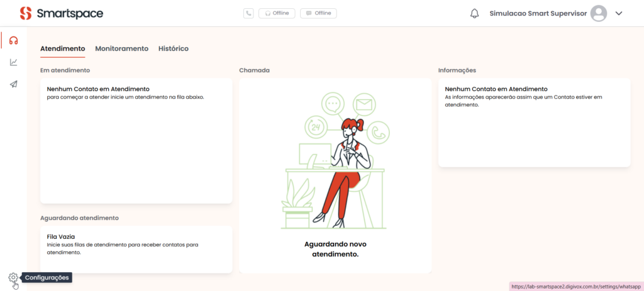Select the Atendimento tab
Screen dimensions: 644x291
click(62, 48)
